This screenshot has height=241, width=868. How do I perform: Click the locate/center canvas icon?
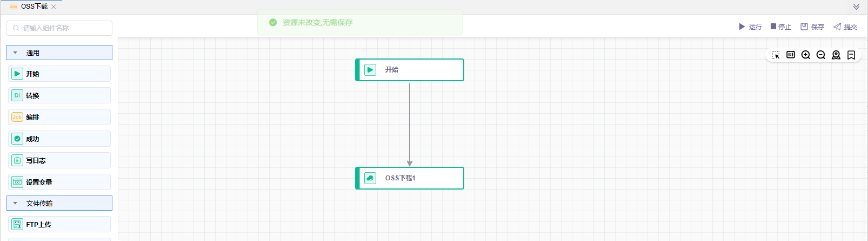[836, 55]
